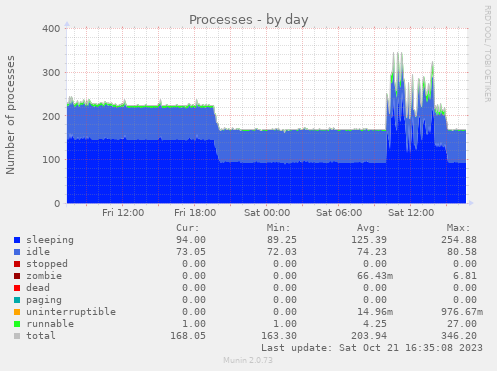Click the 'Munin 2.0.73' version text
The image size is (497, 371).
(x=248, y=360)
